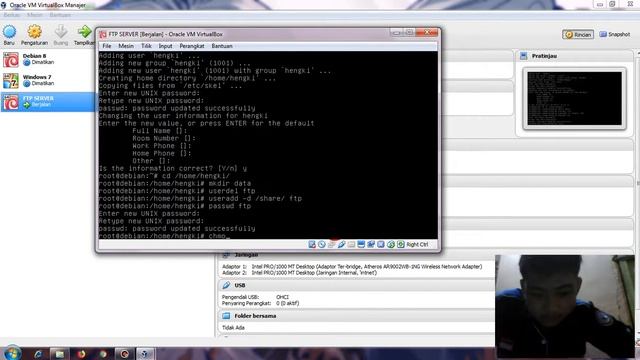The image size is (640, 360).
Task: Click the hard disk indicator in the VM status bar
Action: click(312, 244)
